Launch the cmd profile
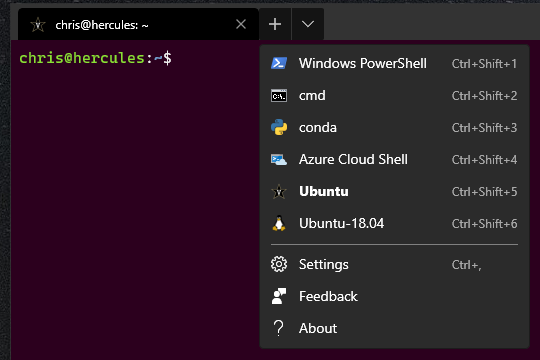Viewport: 540px width, 360px height. pos(394,96)
